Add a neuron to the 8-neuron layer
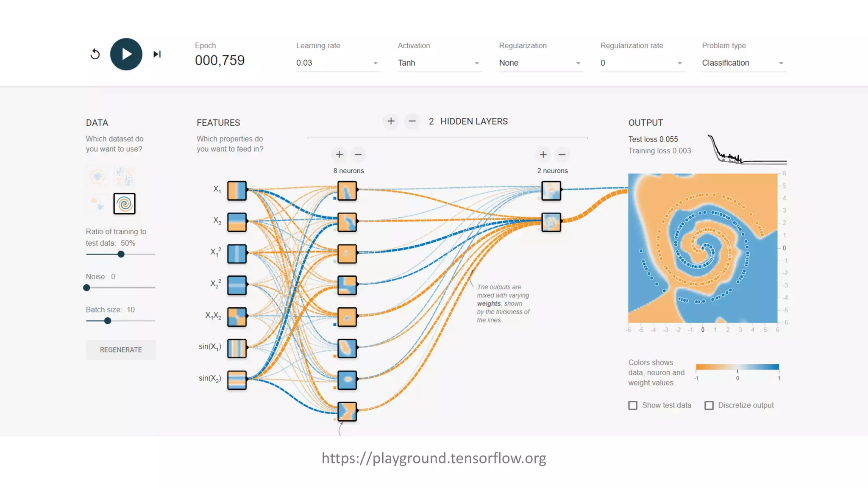The height and width of the screenshot is (488, 868). click(339, 155)
